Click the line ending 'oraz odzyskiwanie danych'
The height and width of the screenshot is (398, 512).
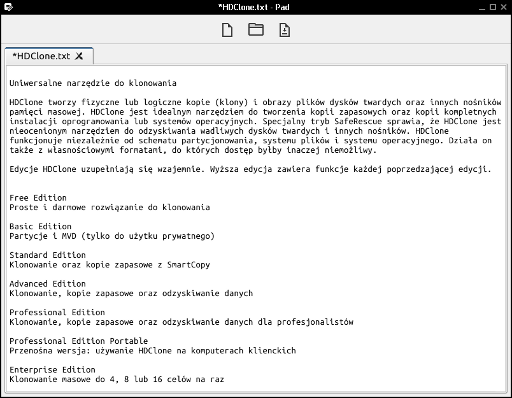pos(131,293)
